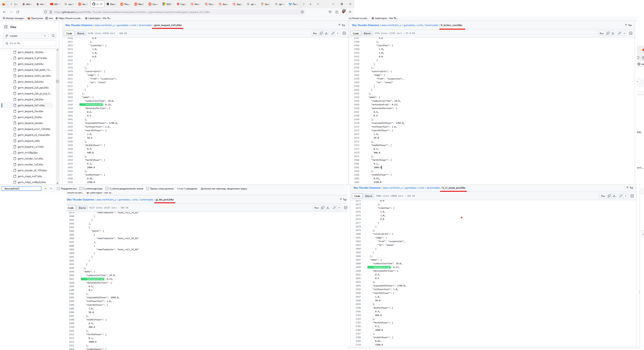Enable 'Подсветить все' highlight all checkbox
Viewport: 644px width, 350px height.
(58, 189)
